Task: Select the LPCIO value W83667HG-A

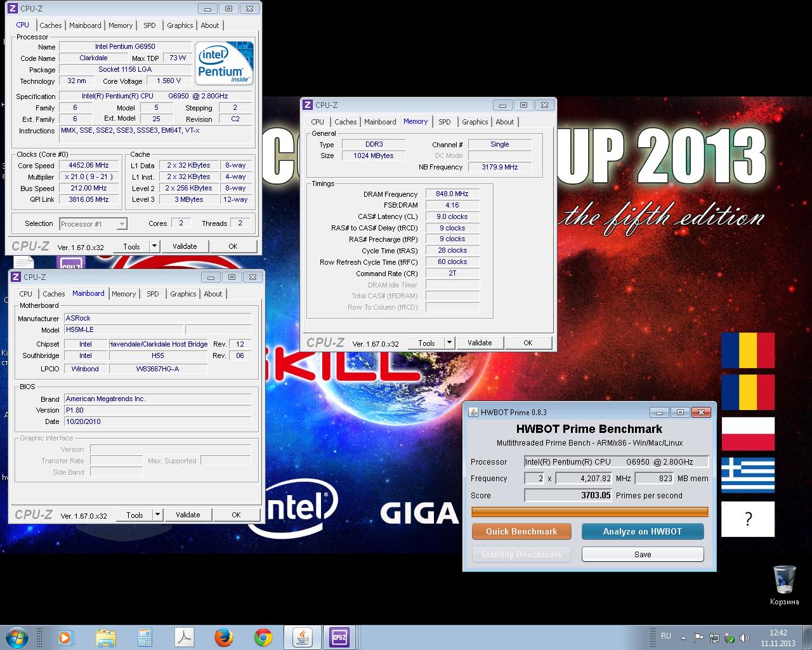Action: tap(158, 369)
